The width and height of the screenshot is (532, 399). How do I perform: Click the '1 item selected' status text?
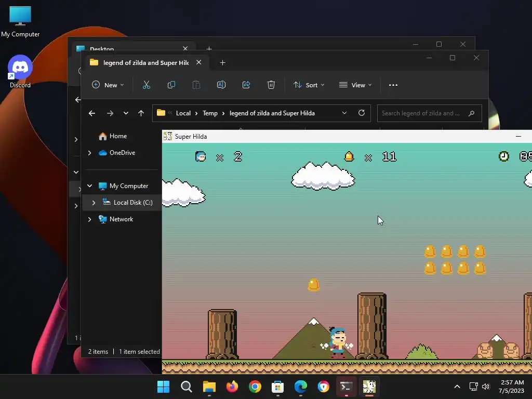[x=139, y=352]
